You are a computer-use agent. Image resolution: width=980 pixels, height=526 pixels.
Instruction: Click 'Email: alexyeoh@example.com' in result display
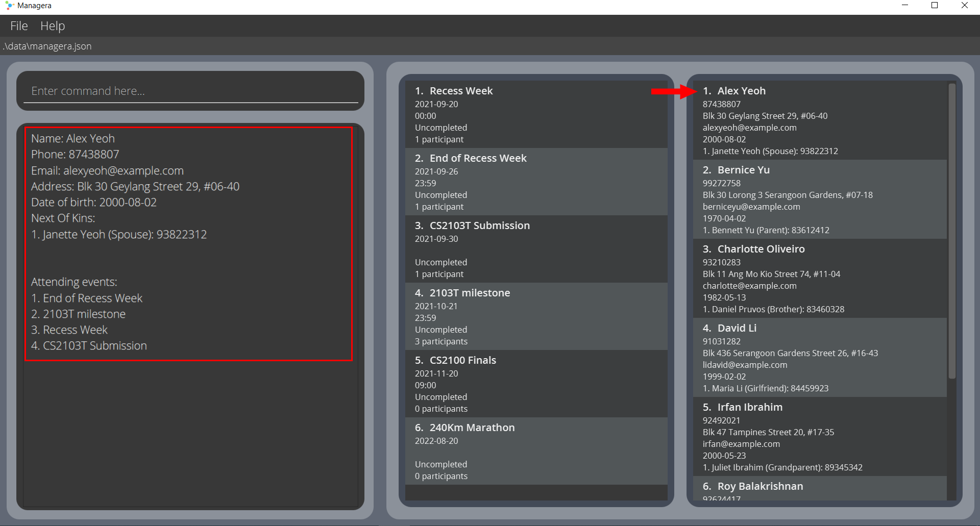click(107, 170)
